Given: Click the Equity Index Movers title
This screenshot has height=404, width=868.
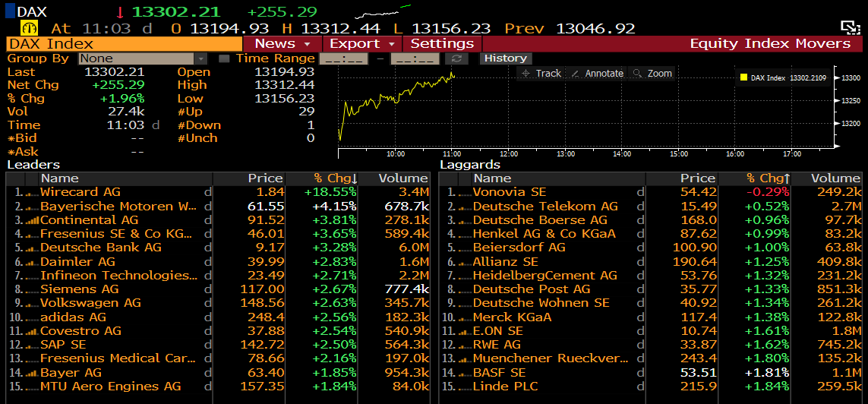Looking at the screenshot, I should point(770,44).
